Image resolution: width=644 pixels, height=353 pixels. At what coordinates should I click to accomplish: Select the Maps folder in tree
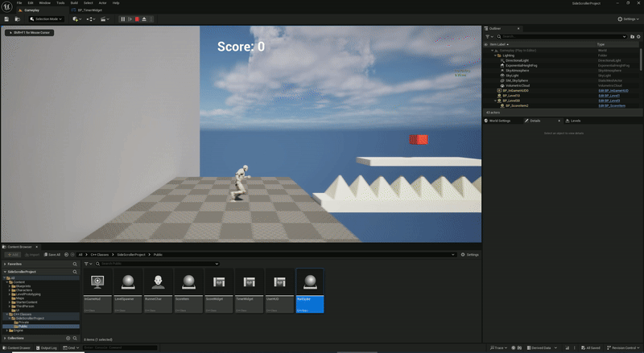pyautogui.click(x=19, y=298)
